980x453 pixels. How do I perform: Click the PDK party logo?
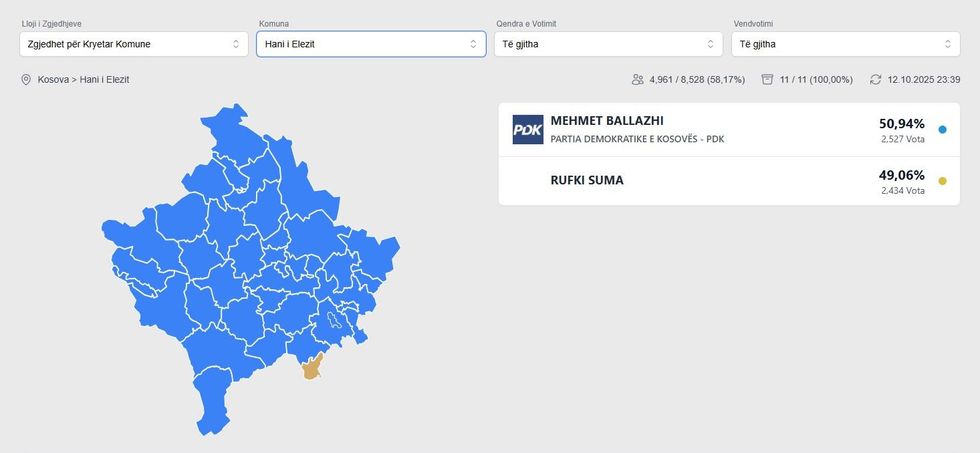coord(527,130)
